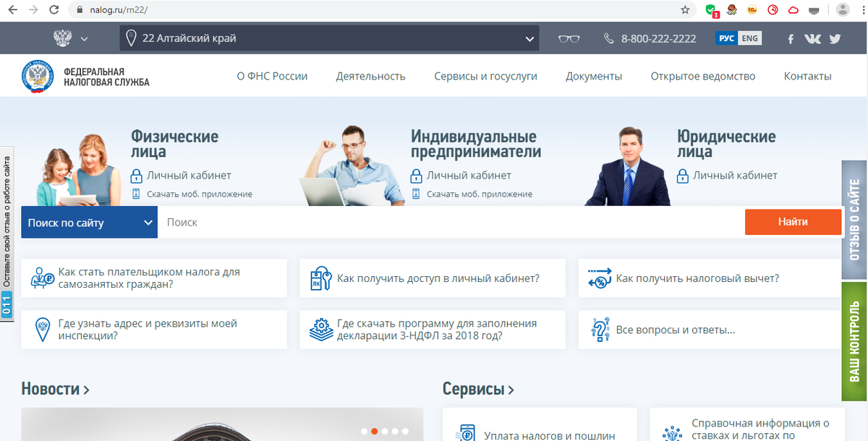
Task: Open the Chrome profile avatar
Action: tap(843, 10)
